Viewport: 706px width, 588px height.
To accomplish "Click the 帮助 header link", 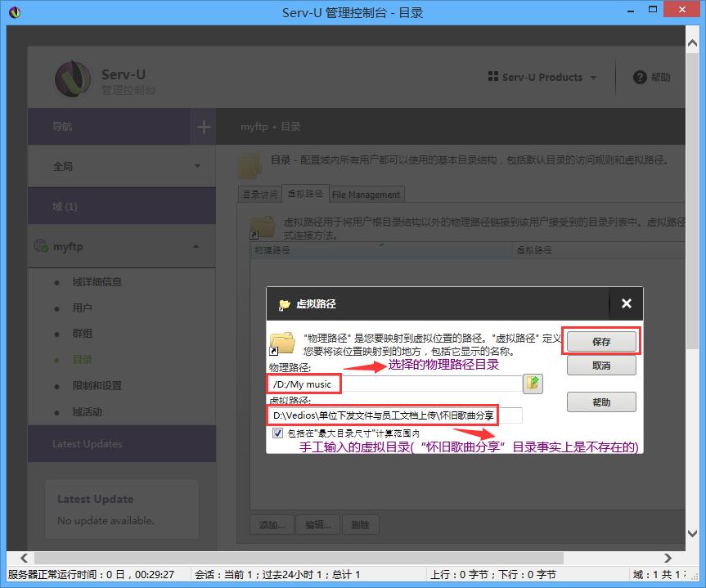I will pyautogui.click(x=660, y=78).
